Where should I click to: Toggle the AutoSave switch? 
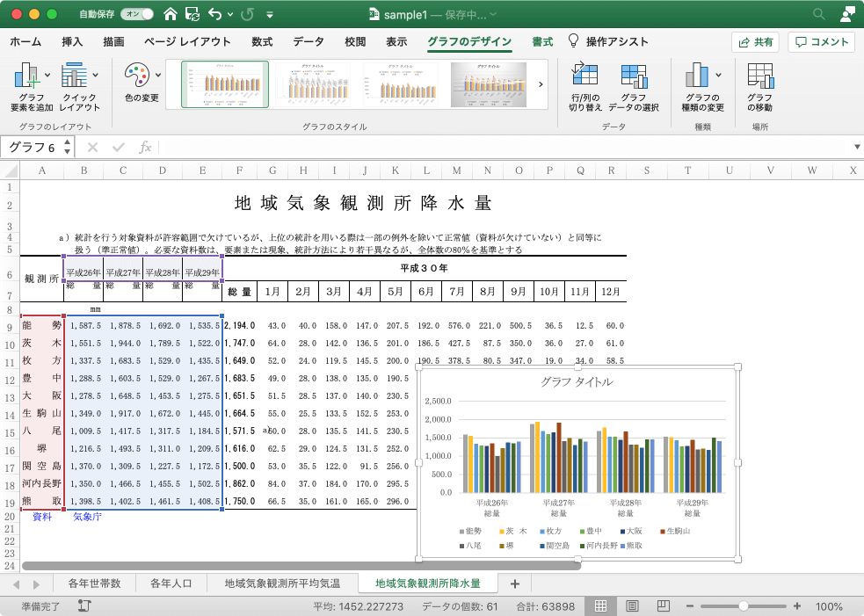point(138,14)
